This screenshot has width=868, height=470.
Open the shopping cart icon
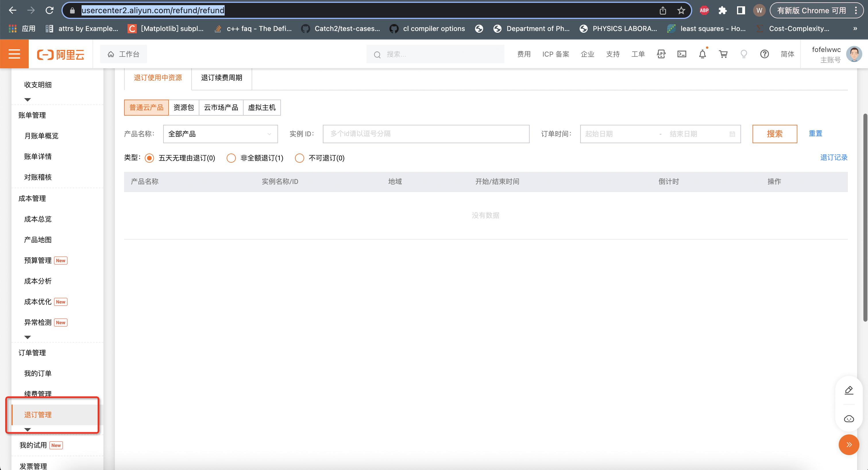point(723,54)
